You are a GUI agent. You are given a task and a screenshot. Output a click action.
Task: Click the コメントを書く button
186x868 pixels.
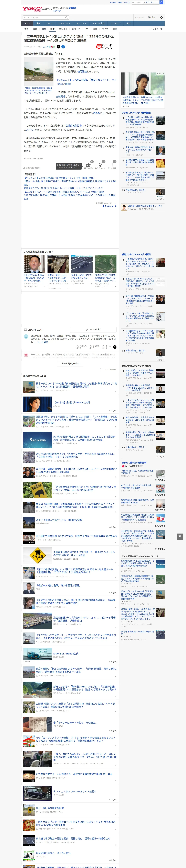coord(93,329)
